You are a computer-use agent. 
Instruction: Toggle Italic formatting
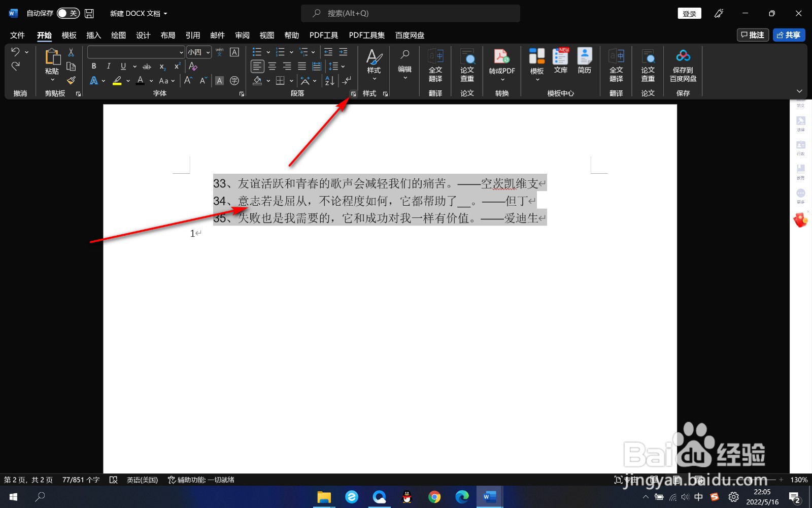tap(109, 67)
